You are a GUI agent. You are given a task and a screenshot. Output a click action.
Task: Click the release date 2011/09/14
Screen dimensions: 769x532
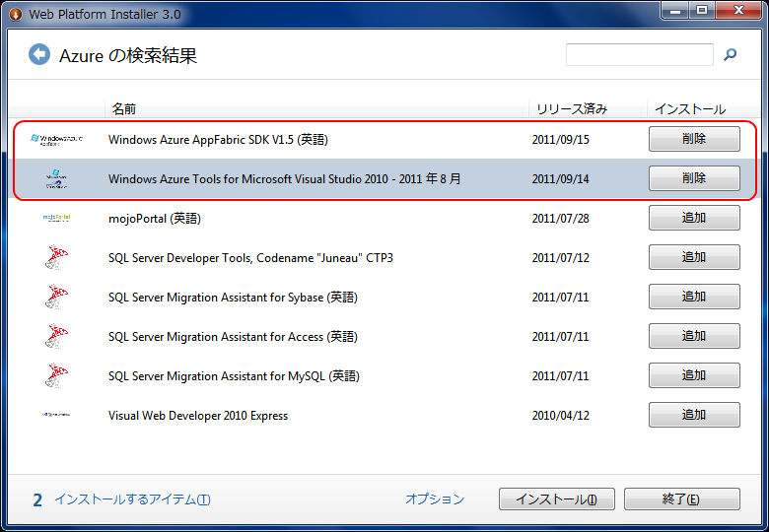[x=561, y=179]
